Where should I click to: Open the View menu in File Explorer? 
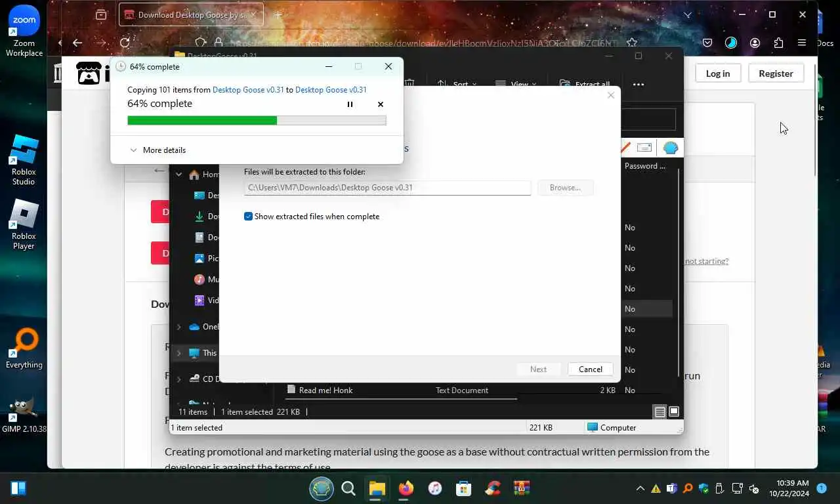click(x=515, y=84)
